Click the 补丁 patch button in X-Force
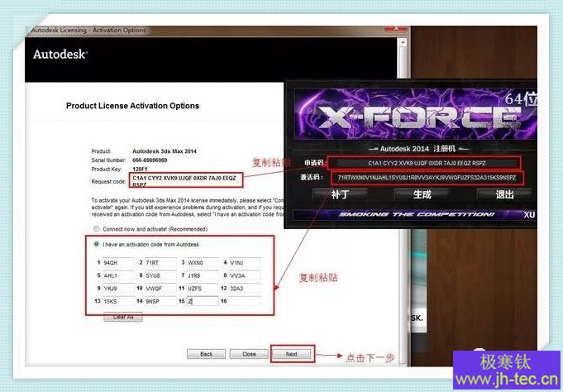This screenshot has height=392, width=563. [340, 194]
